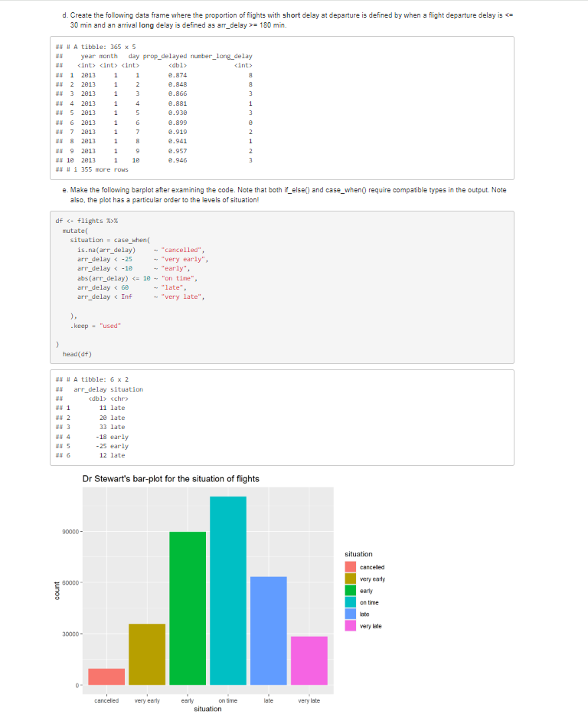
Task: Click the 60000 y-axis tick label
Action: 70,582
